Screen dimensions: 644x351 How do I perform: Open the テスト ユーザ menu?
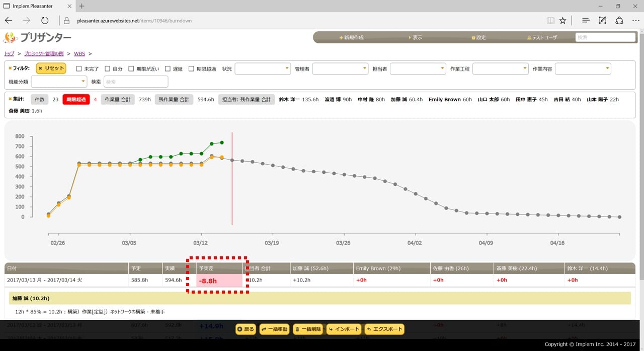coord(542,38)
